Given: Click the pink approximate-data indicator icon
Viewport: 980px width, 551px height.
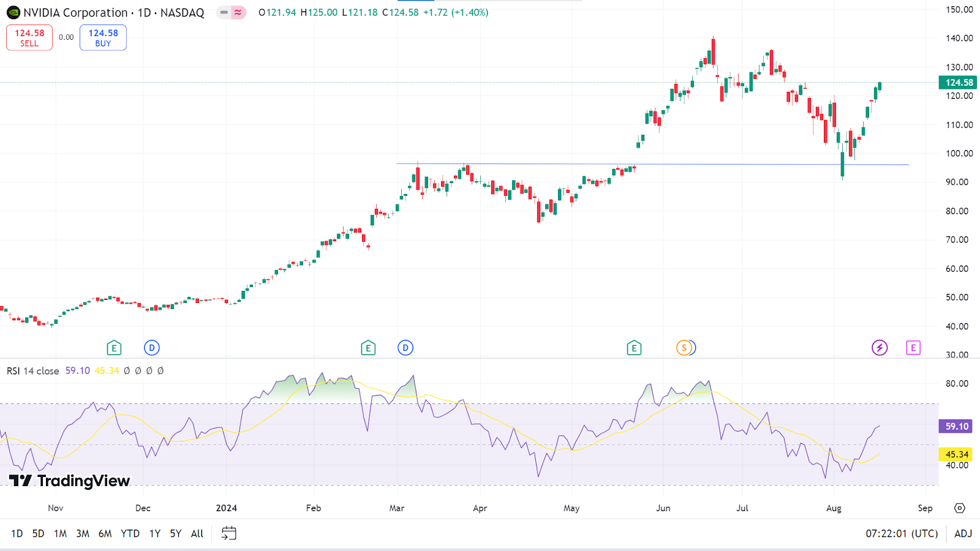Looking at the screenshot, I should [x=238, y=12].
